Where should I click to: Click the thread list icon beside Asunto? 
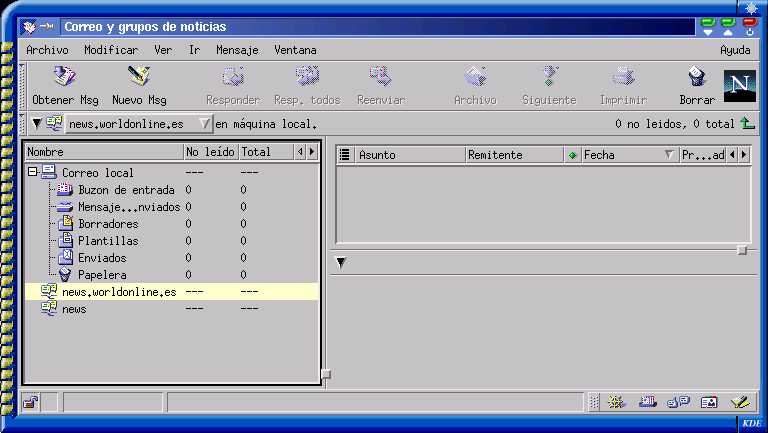345,155
